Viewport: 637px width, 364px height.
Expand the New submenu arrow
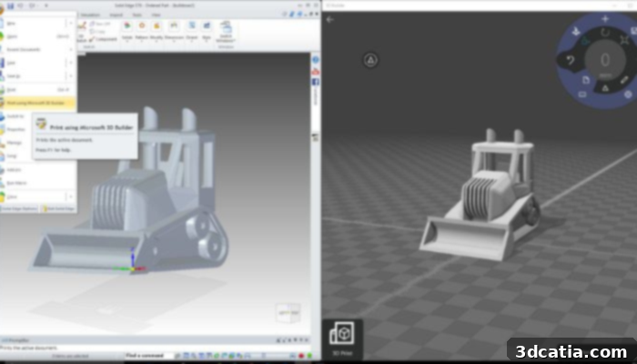coord(71,23)
